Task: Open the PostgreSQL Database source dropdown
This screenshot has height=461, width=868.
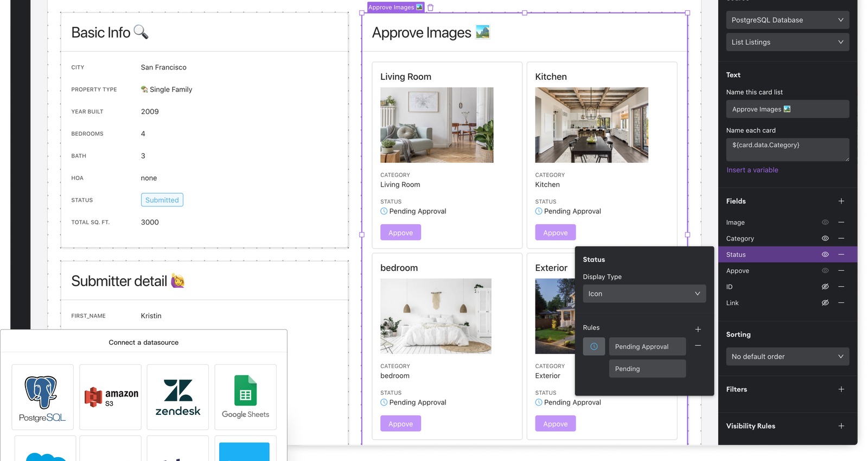Action: (788, 20)
